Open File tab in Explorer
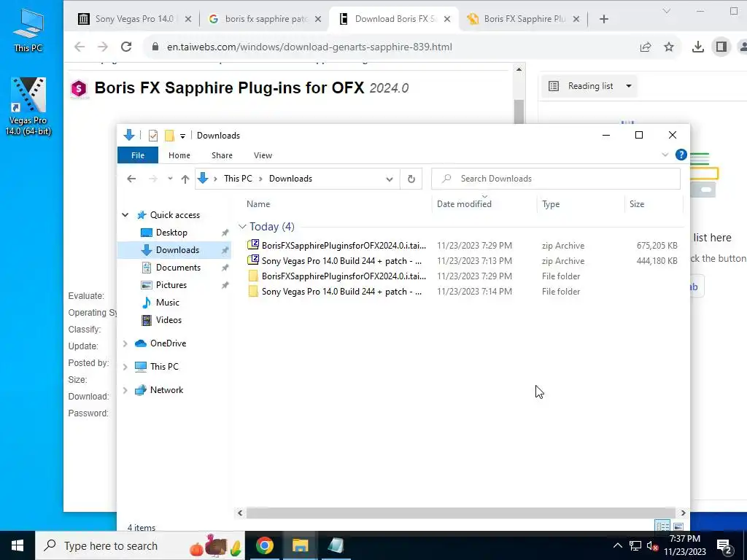The width and height of the screenshot is (747, 560). pyautogui.click(x=138, y=155)
